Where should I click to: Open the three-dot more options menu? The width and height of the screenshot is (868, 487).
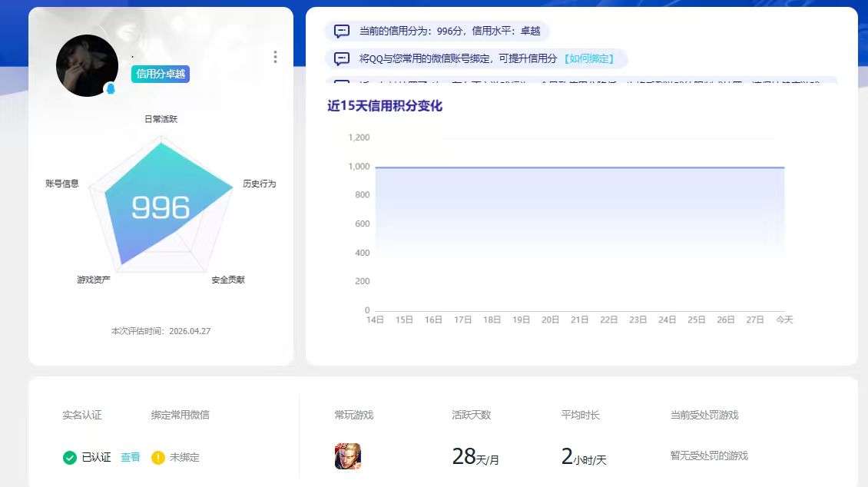[274, 57]
